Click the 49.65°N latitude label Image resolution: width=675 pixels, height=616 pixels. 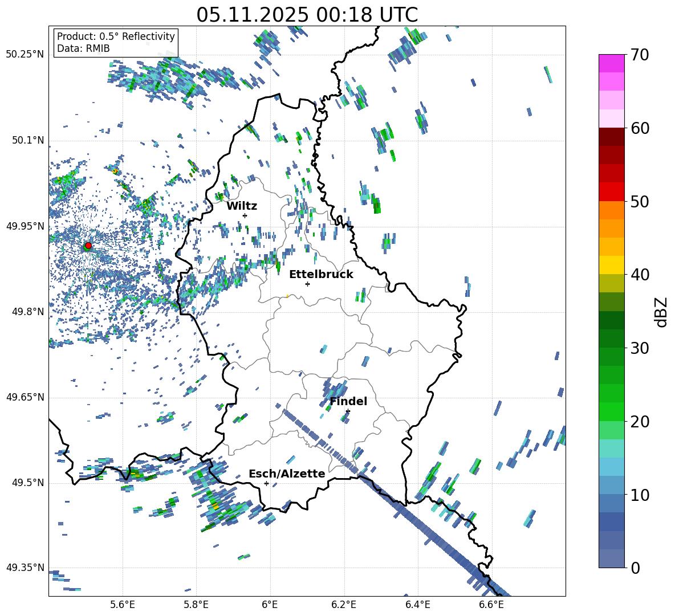coord(25,397)
